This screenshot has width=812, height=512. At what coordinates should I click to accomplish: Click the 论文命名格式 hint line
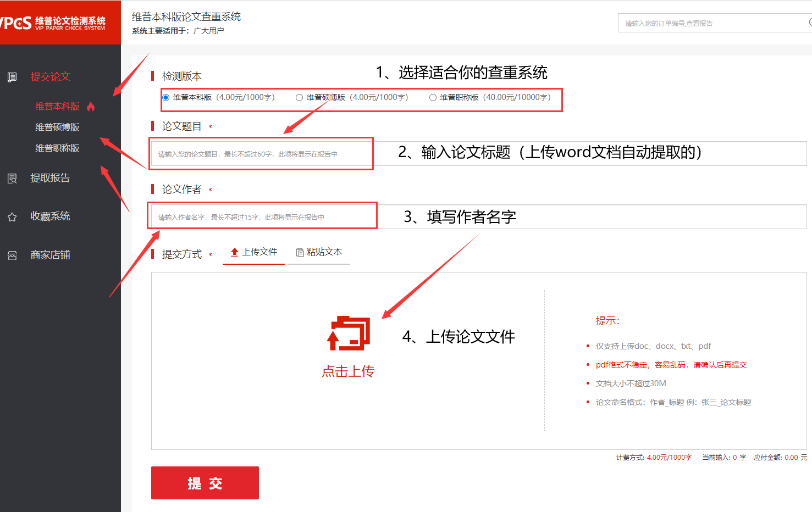(673, 402)
